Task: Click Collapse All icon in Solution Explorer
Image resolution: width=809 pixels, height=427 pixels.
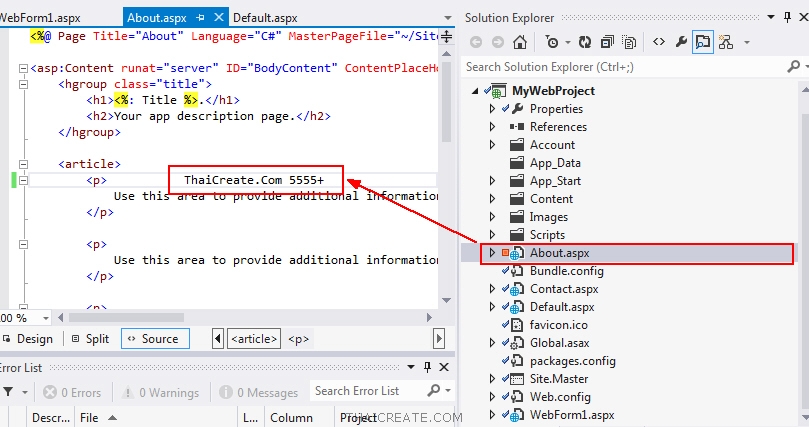Action: coord(607,42)
